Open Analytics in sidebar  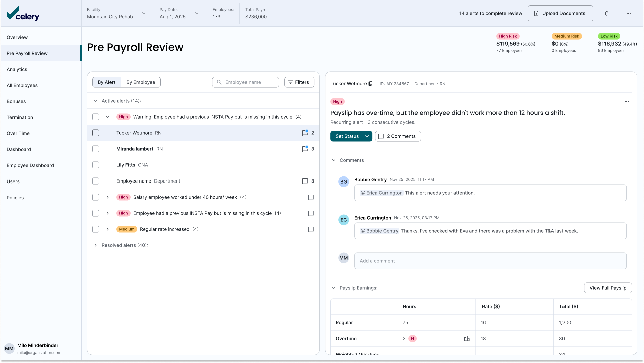pos(17,69)
